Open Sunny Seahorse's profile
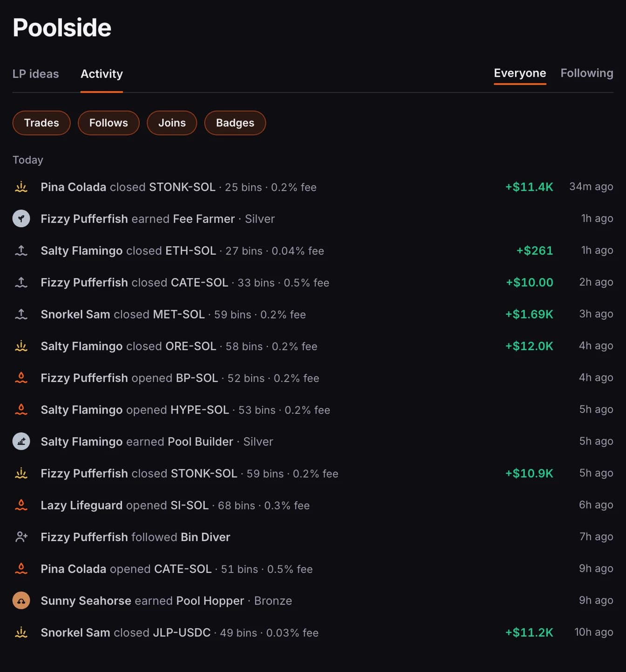The width and height of the screenshot is (626, 672). tap(86, 601)
